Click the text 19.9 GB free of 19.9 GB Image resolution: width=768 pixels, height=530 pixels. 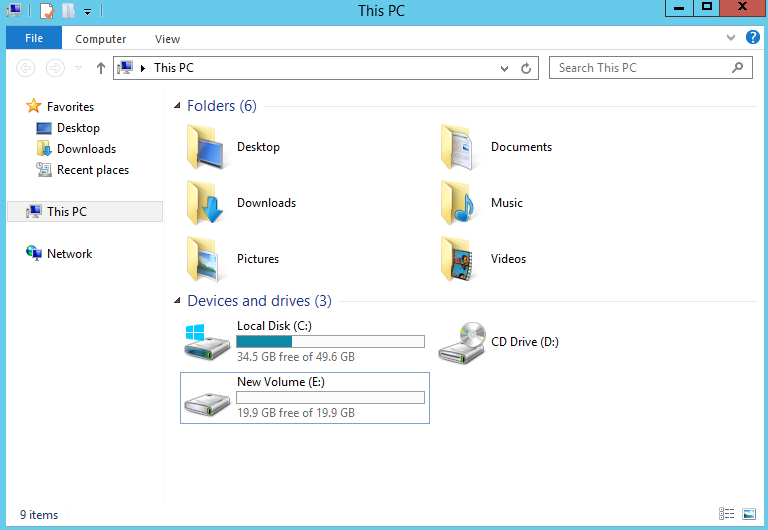pyautogui.click(x=296, y=413)
